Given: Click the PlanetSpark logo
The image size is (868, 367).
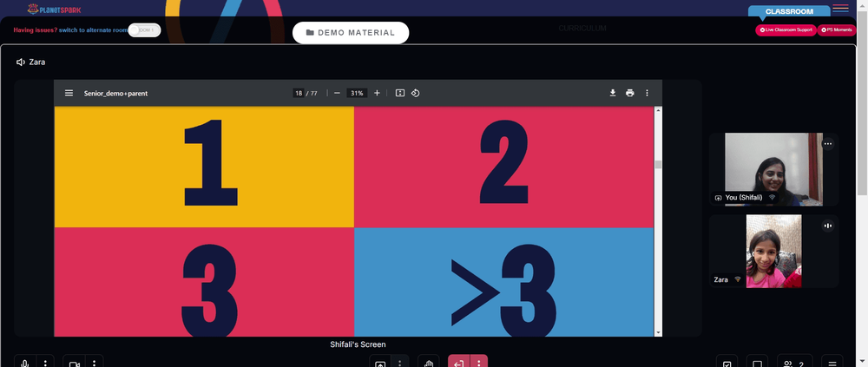Looking at the screenshot, I should 54,10.
